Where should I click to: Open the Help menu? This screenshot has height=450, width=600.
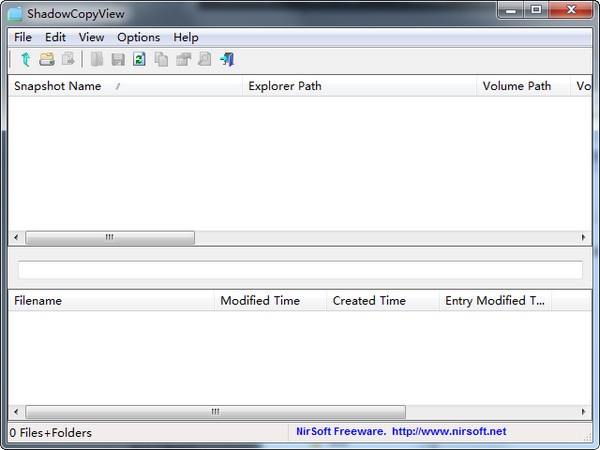[186, 37]
